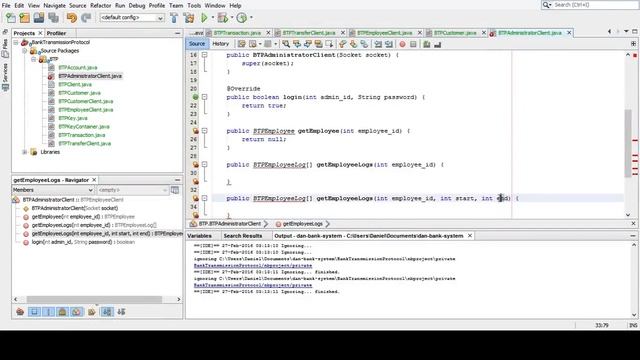640x360 pixels.
Task: Click the Shift Line Right icon
Action: coord(389,44)
